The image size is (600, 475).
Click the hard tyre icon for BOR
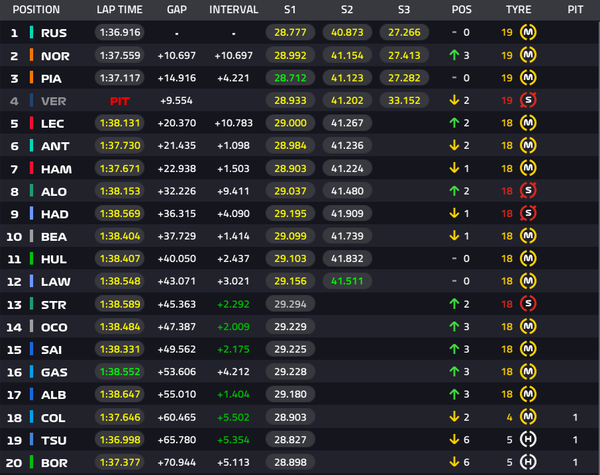coord(528,462)
